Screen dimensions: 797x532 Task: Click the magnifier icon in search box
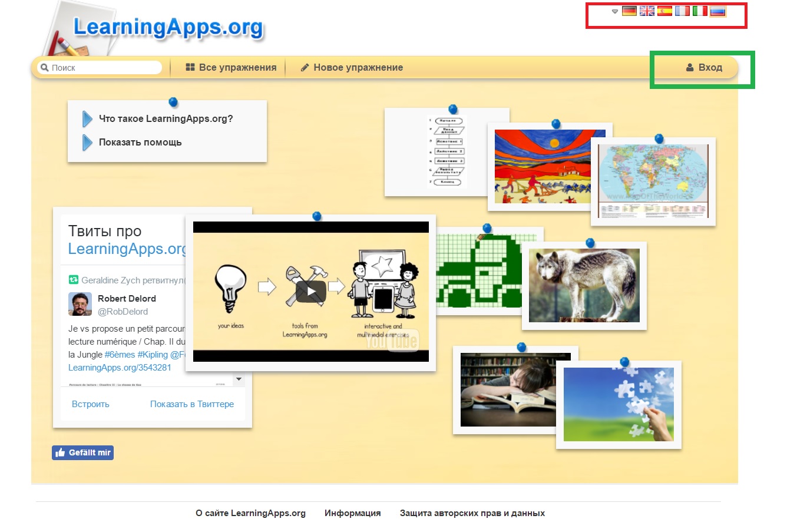(x=45, y=67)
